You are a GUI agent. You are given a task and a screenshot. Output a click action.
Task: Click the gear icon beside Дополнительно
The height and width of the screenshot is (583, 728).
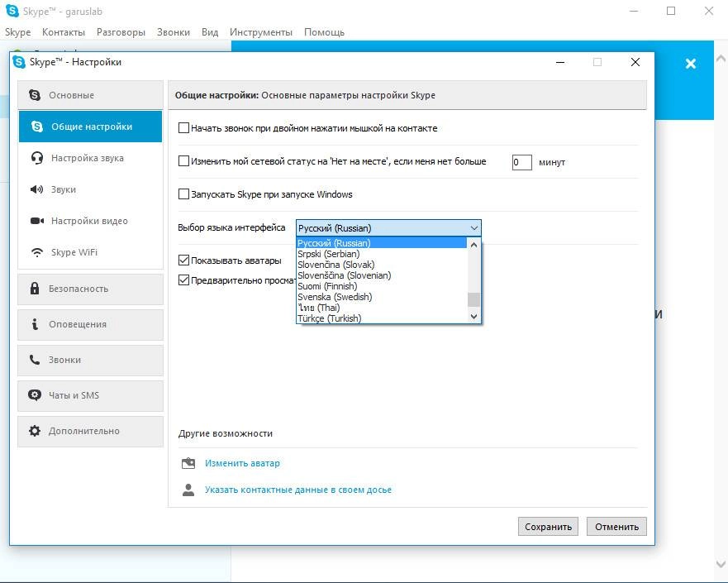pyautogui.click(x=35, y=431)
